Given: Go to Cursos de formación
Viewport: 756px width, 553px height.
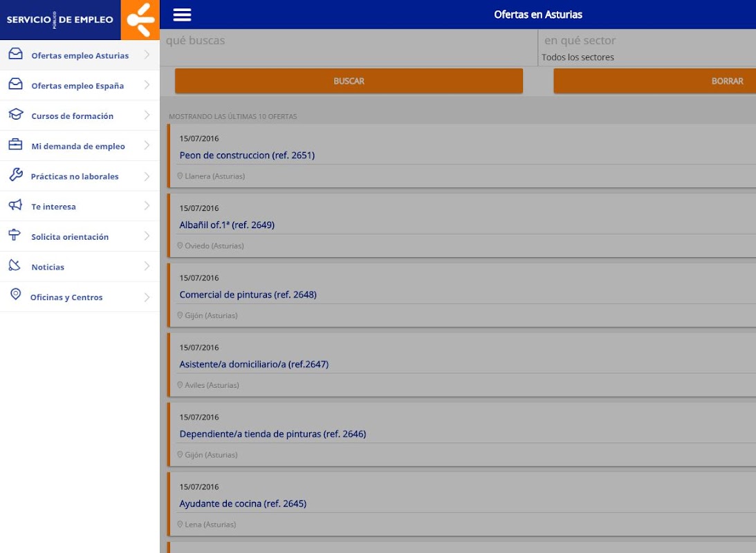Looking at the screenshot, I should click(x=80, y=115).
